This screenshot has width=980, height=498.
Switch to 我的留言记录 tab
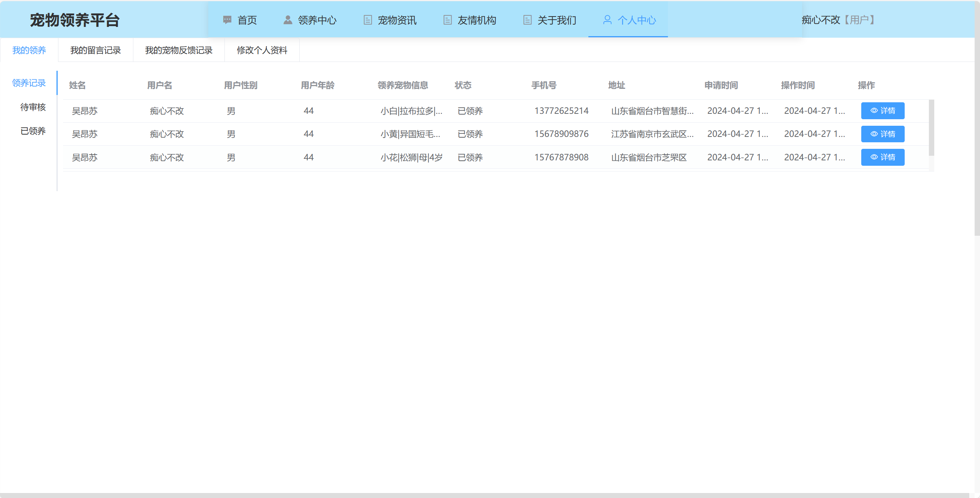(x=95, y=50)
